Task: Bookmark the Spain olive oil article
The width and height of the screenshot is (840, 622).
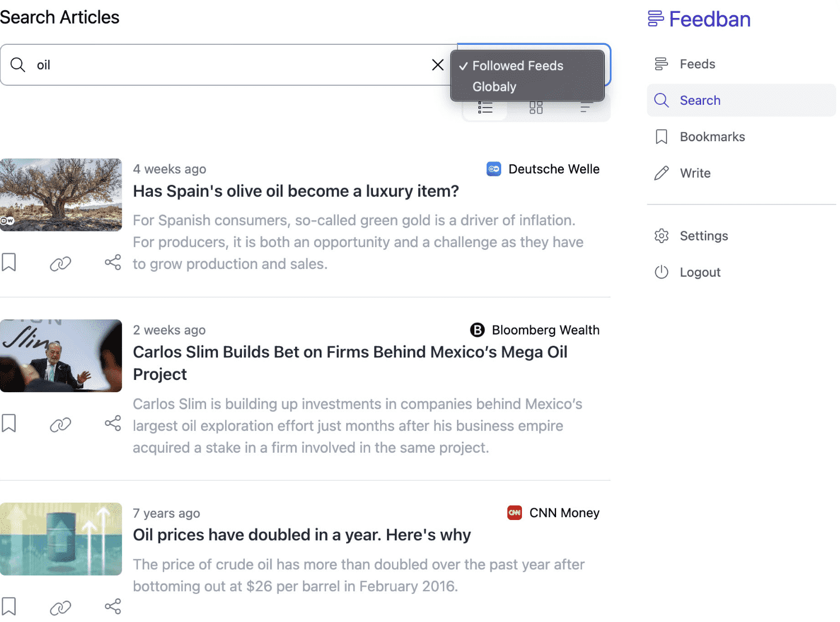Action: [x=9, y=262]
